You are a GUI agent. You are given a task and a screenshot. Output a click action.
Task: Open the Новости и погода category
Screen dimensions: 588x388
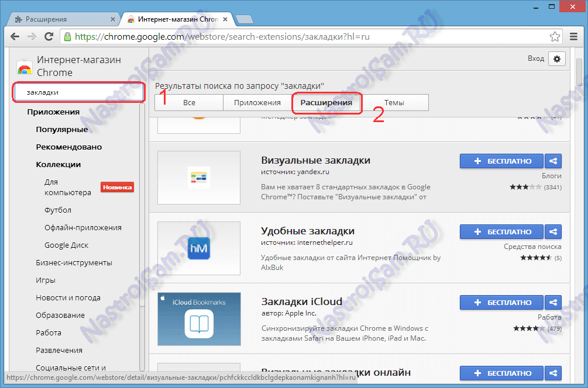click(68, 298)
